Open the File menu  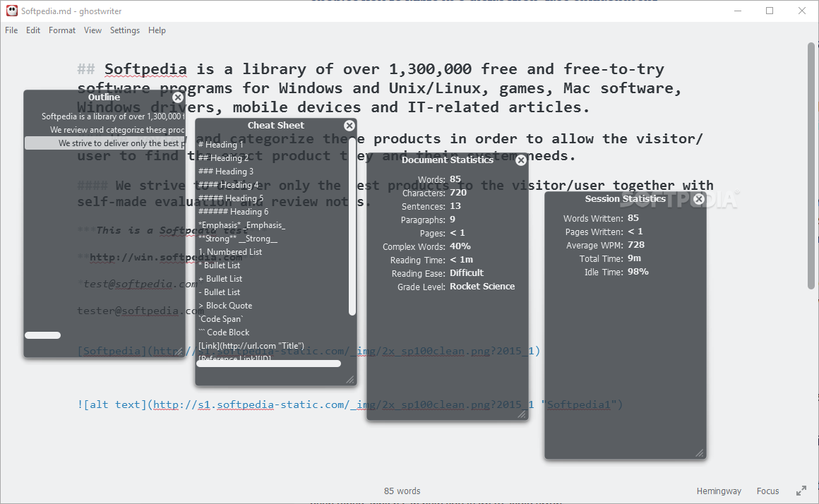pos(11,30)
